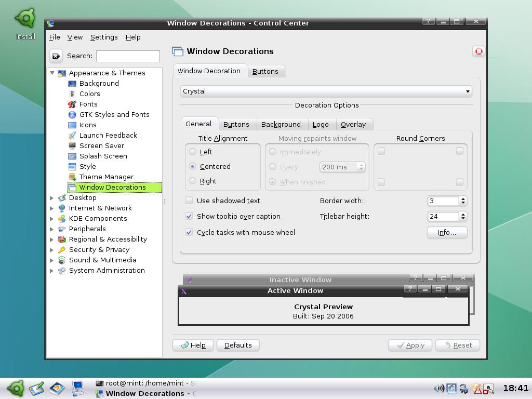
Task: Click the Colors icon in the tree
Action: [72, 94]
